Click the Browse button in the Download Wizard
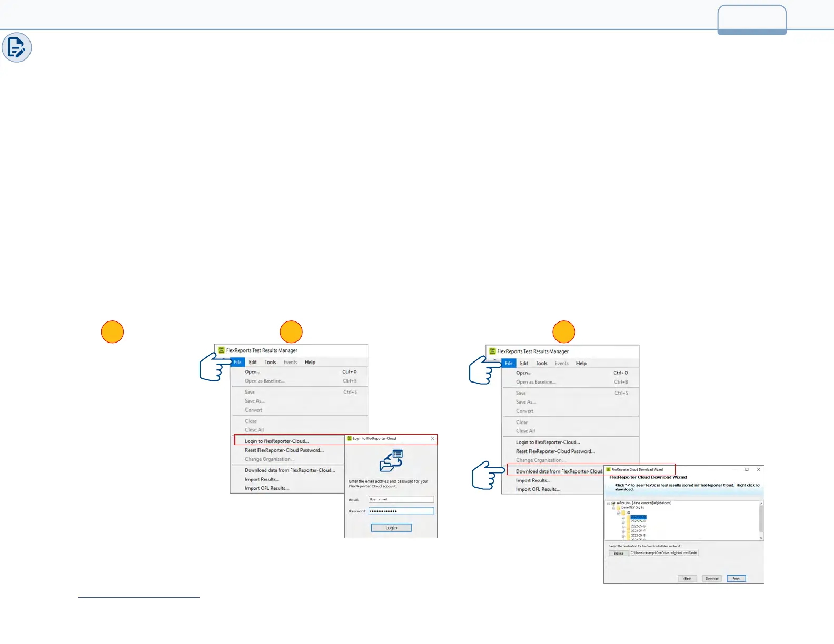This screenshot has height=644, width=834. 619,553
